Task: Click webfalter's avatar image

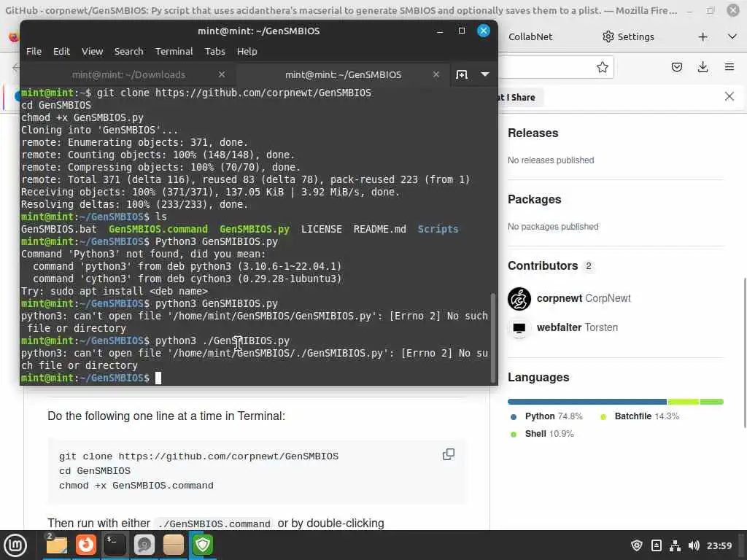Action: click(519, 328)
